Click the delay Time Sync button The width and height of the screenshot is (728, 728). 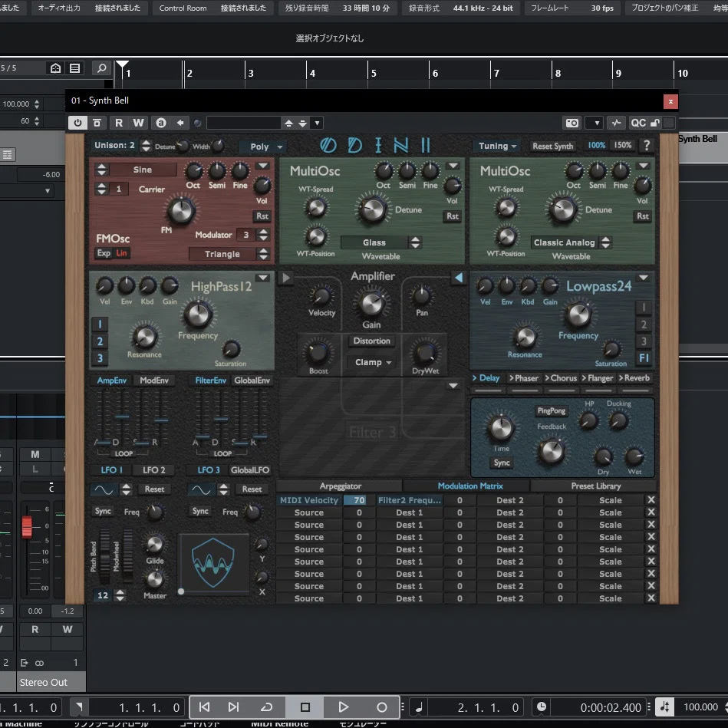[x=502, y=463]
